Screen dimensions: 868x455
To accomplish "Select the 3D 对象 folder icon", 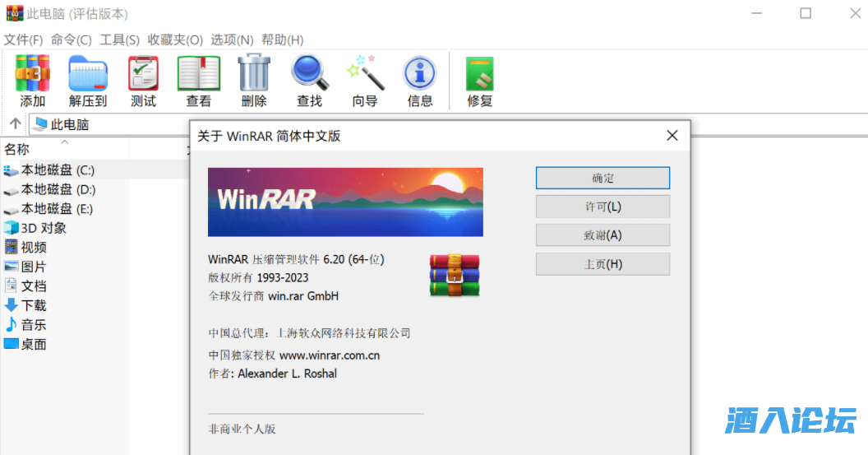I will point(11,228).
